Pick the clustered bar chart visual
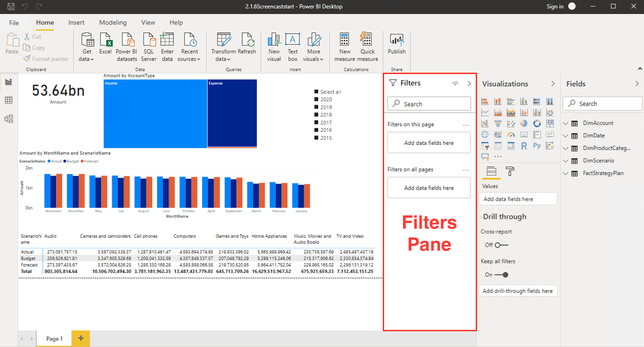 (511, 101)
